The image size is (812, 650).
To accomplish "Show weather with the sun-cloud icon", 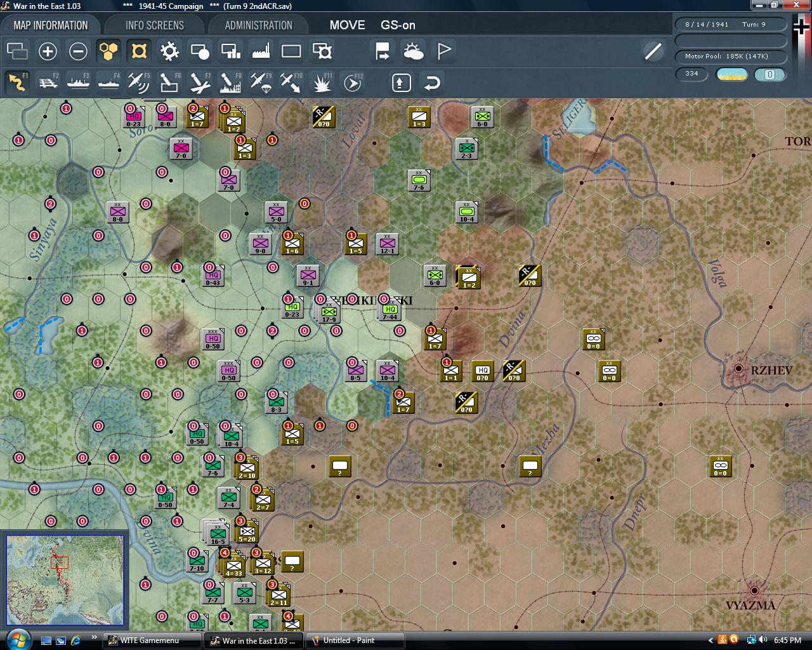I will coord(413,51).
